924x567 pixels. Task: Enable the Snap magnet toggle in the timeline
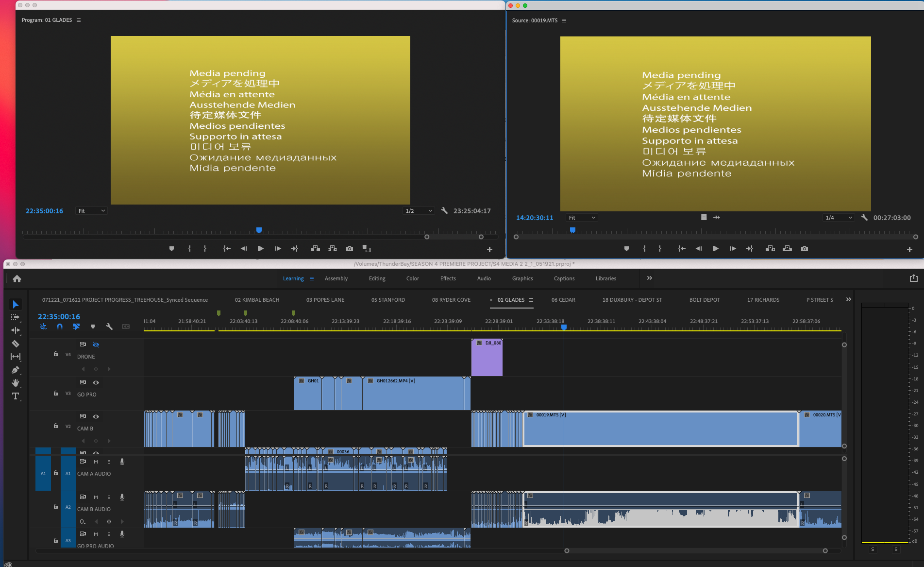(60, 326)
